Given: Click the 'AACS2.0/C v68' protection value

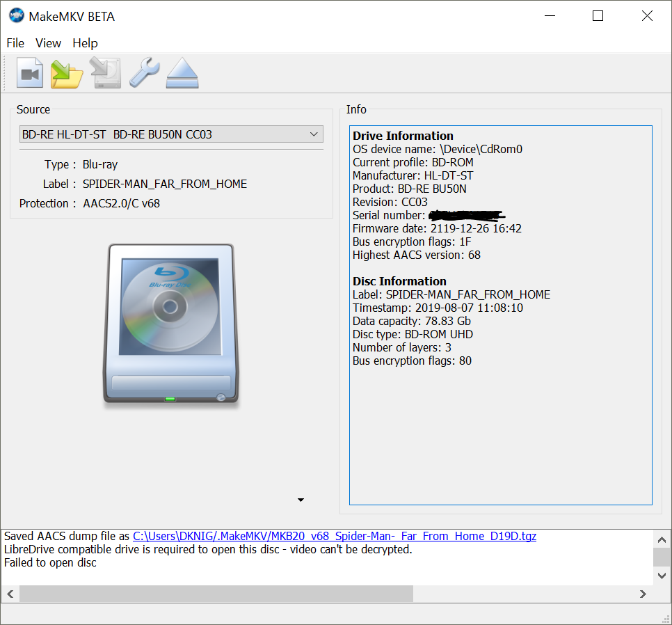Looking at the screenshot, I should pos(121,203).
